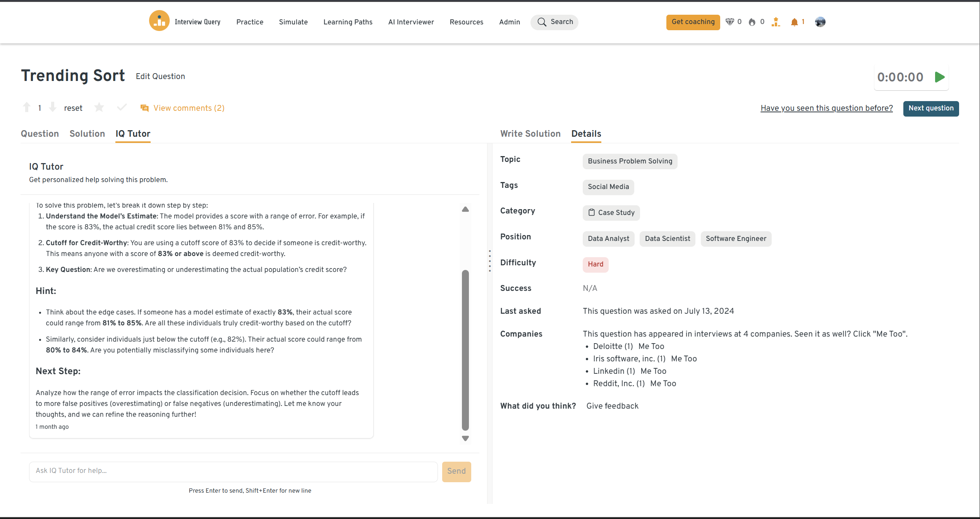Downvote the question with down arrow
Screen dimensions: 980x519
click(x=53, y=107)
